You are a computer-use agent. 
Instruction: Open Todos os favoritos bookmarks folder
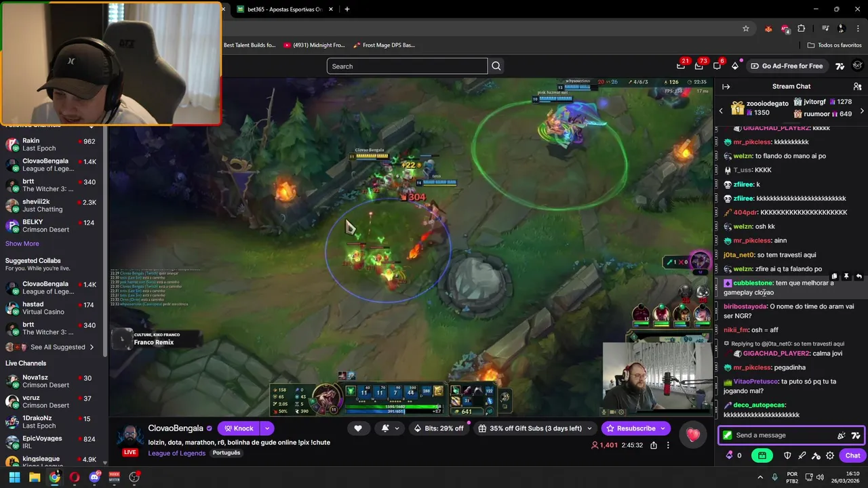(x=834, y=45)
